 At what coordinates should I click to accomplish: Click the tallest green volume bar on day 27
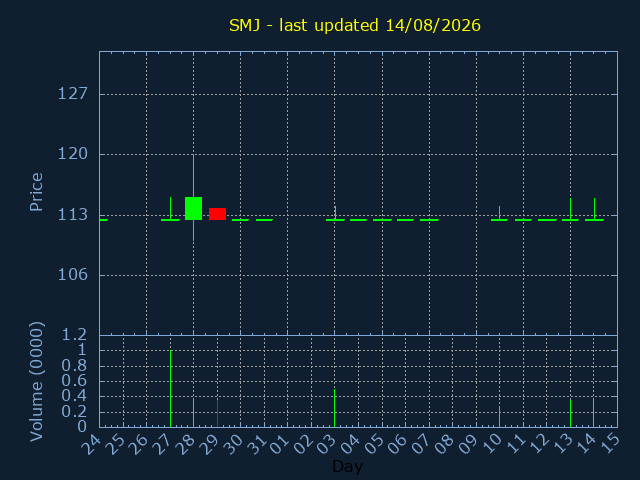(x=170, y=389)
